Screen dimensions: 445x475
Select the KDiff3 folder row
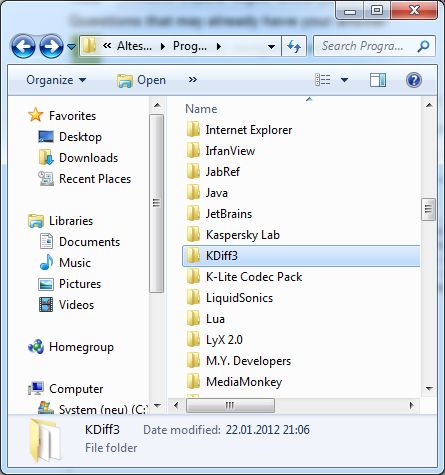[x=301, y=256]
